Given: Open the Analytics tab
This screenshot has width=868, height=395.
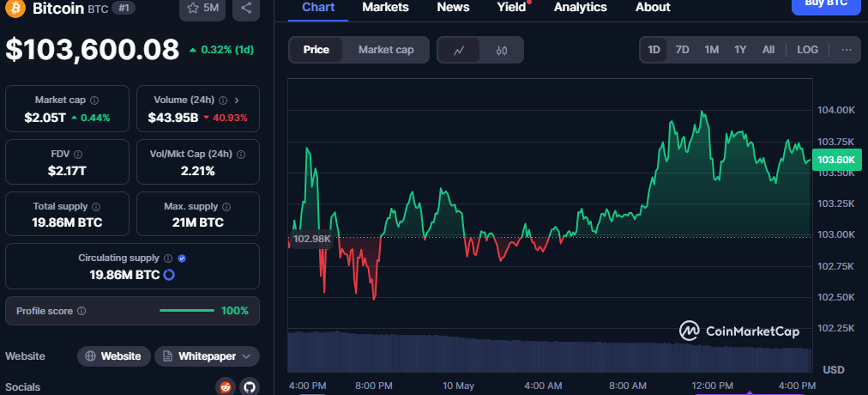Looking at the screenshot, I should tap(580, 8).
